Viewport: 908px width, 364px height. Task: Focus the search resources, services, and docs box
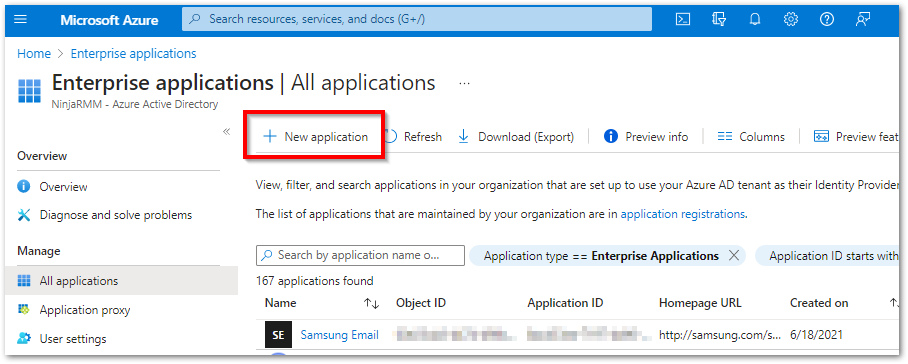pyautogui.click(x=417, y=19)
